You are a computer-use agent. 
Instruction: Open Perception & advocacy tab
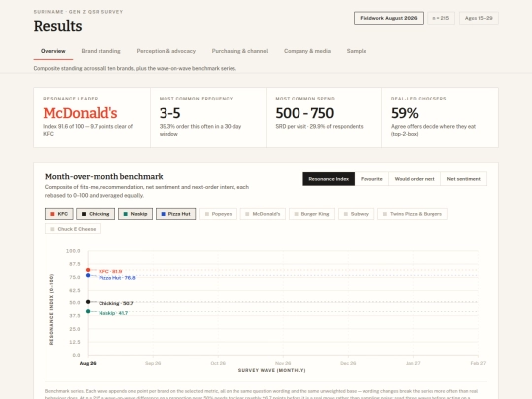166,51
